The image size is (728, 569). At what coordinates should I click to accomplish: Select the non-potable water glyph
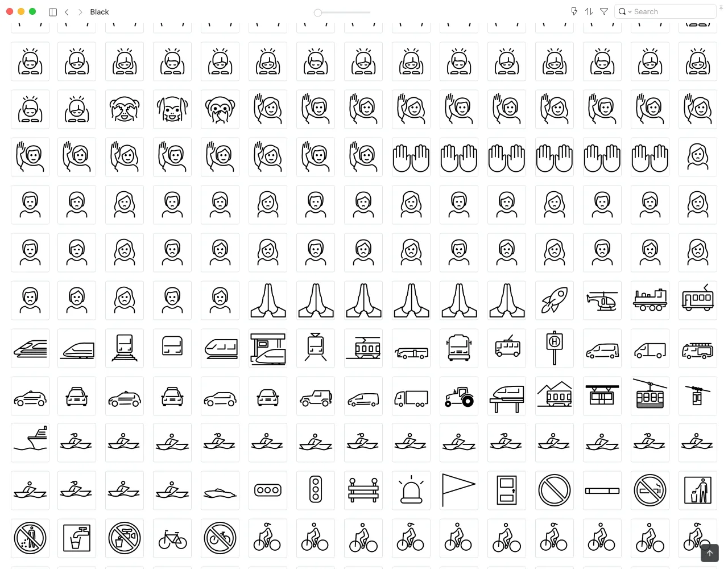pyautogui.click(x=125, y=538)
